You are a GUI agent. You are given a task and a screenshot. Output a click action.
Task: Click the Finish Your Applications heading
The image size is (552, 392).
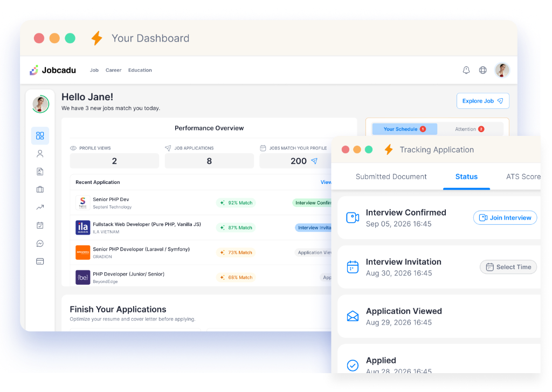(118, 310)
